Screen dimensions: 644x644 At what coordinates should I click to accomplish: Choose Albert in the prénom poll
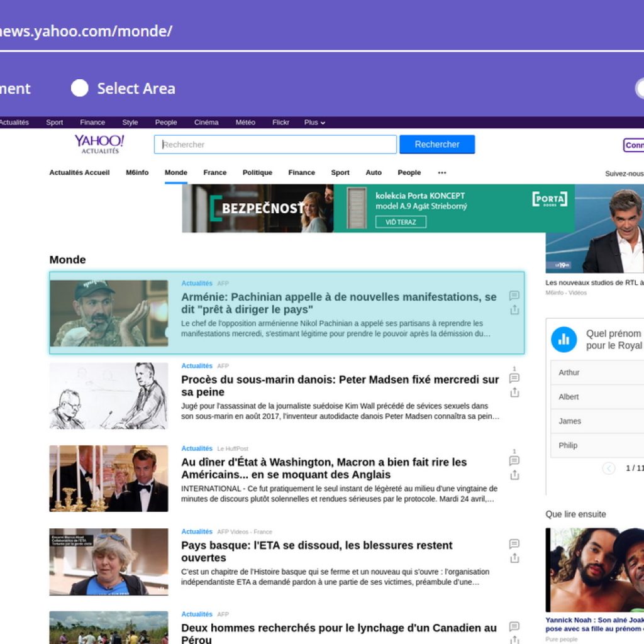pyautogui.click(x=597, y=397)
